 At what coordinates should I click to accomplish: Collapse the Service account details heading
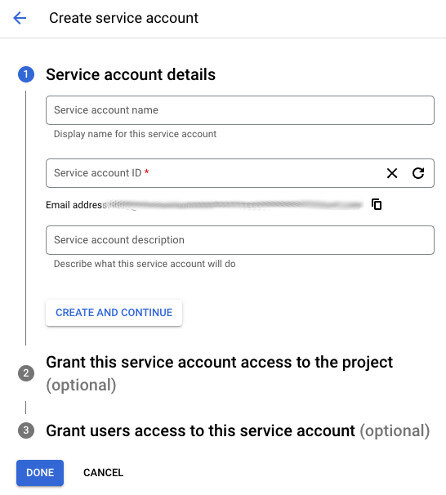131,74
